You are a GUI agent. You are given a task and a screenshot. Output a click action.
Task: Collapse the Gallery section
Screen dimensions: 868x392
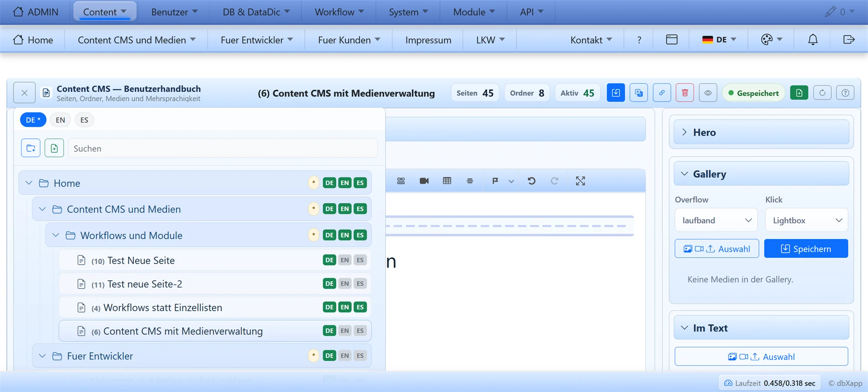[x=761, y=174]
